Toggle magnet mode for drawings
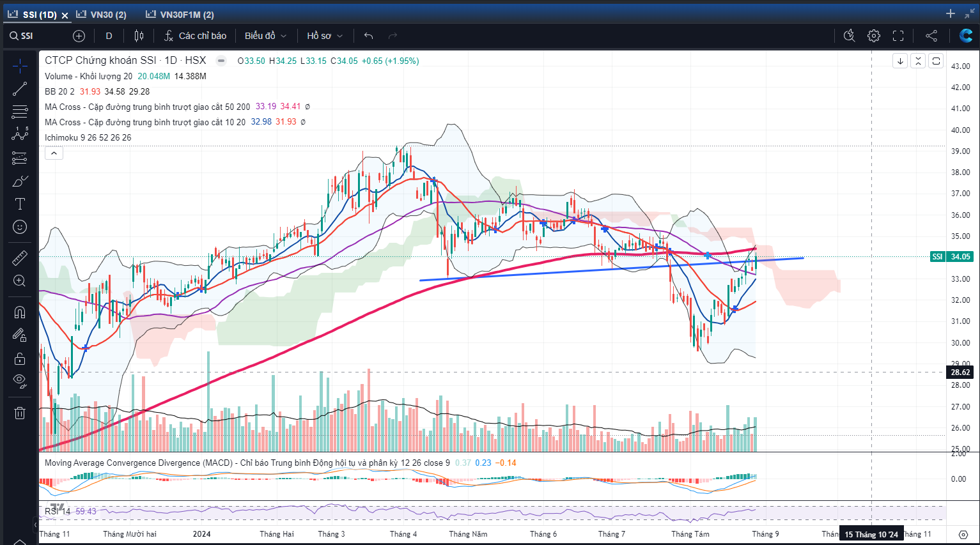Image resolution: width=980 pixels, height=545 pixels. [20, 312]
